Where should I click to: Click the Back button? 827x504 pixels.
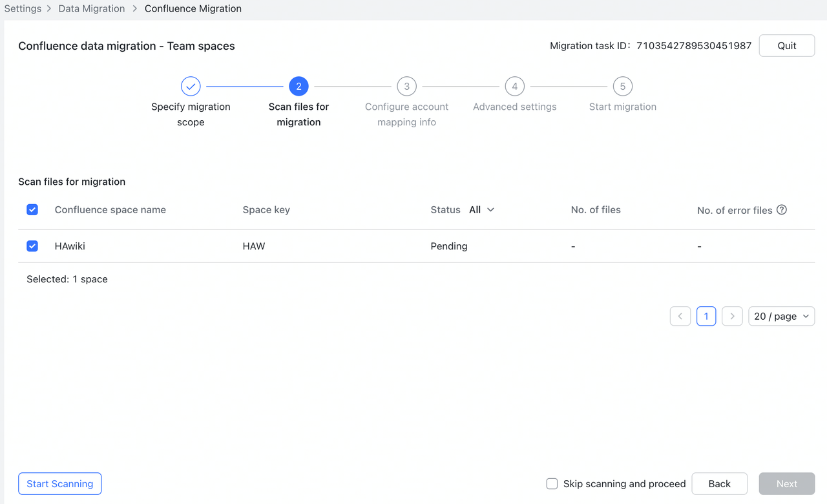pos(719,484)
